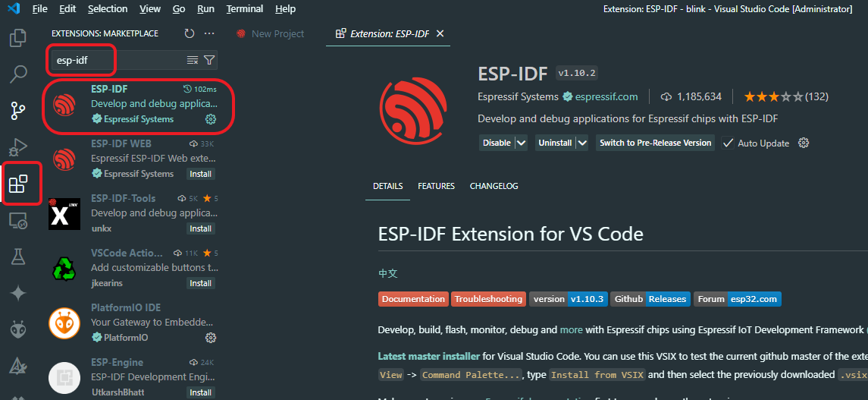Viewport: 868px width, 400px height.
Task: Open the Disable dropdown arrow
Action: point(521,143)
